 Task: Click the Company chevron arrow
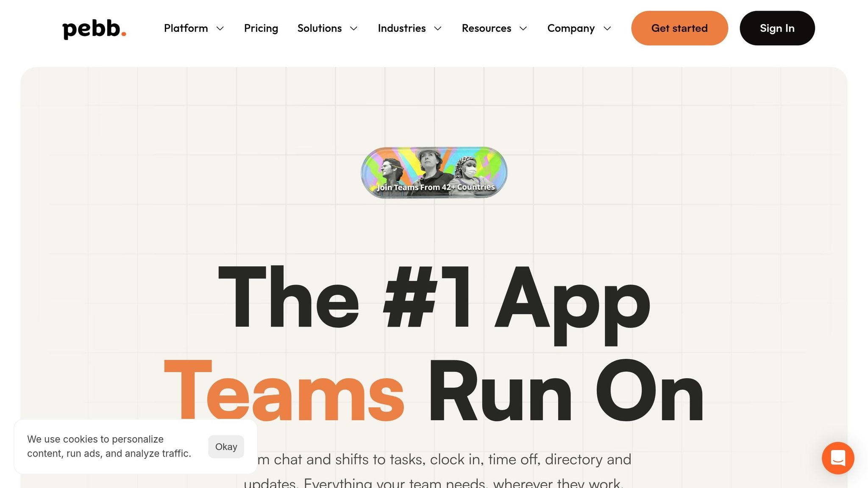(607, 28)
